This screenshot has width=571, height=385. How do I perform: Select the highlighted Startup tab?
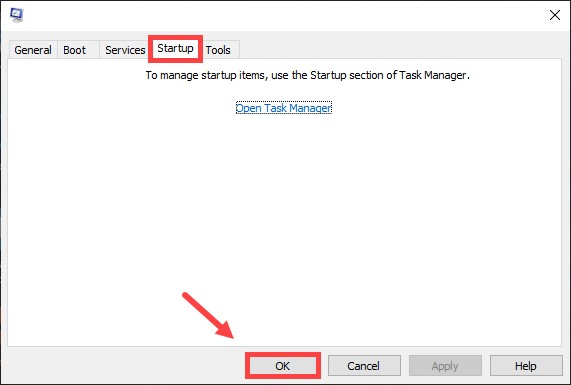(175, 48)
